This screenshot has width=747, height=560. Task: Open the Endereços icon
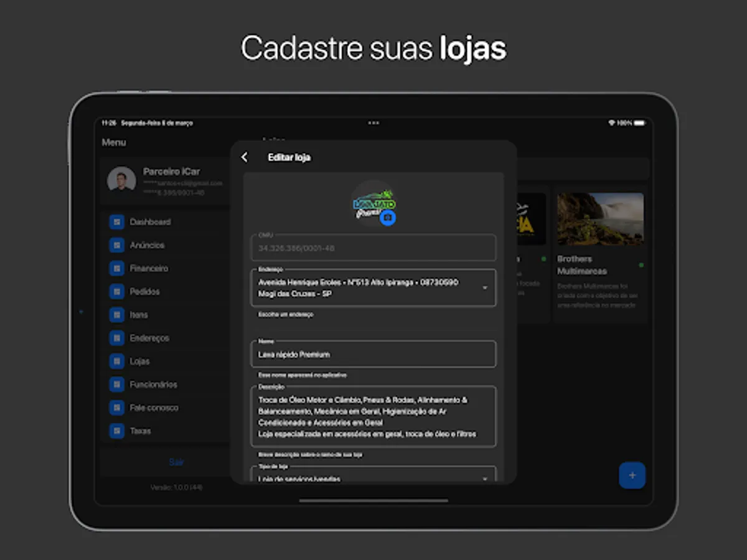pos(117,338)
